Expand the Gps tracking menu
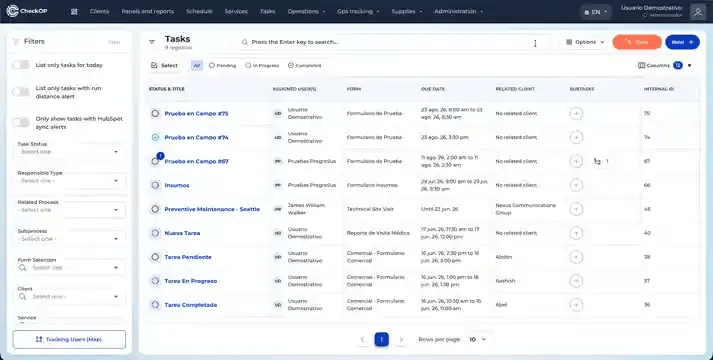 358,11
